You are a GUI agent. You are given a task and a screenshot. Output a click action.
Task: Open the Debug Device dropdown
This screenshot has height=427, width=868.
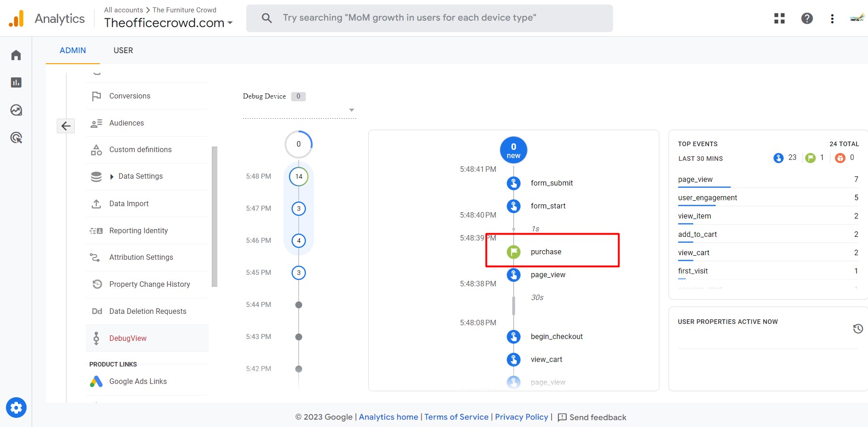pyautogui.click(x=351, y=110)
